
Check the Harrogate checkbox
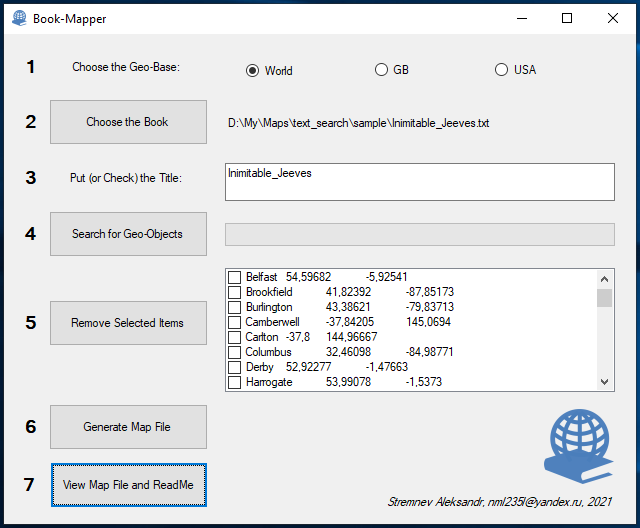tap(234, 382)
